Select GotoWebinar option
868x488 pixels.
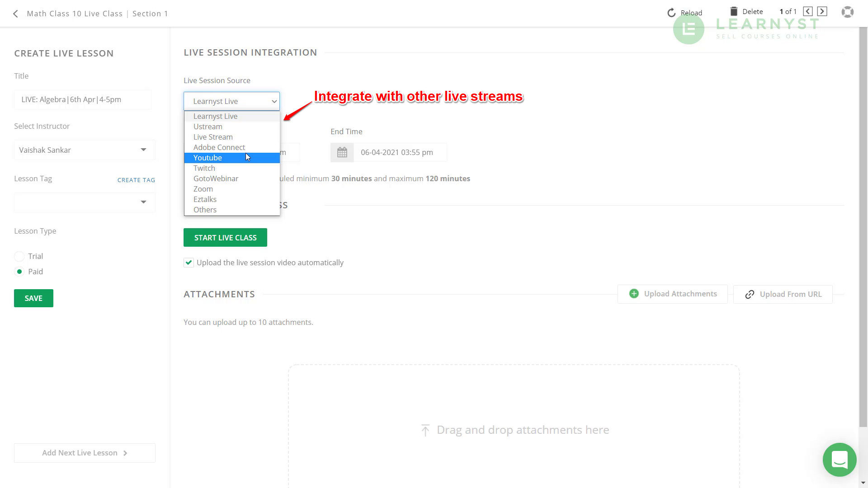232,178
